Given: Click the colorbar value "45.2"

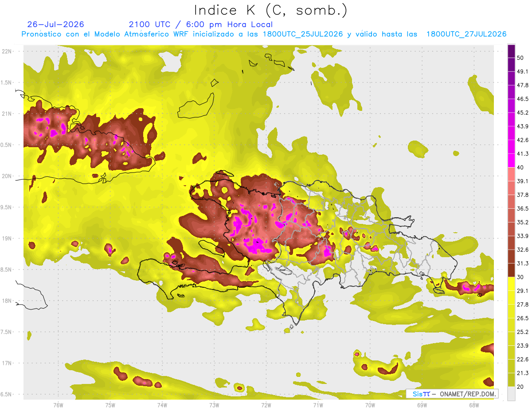Looking at the screenshot, I should [x=523, y=113].
